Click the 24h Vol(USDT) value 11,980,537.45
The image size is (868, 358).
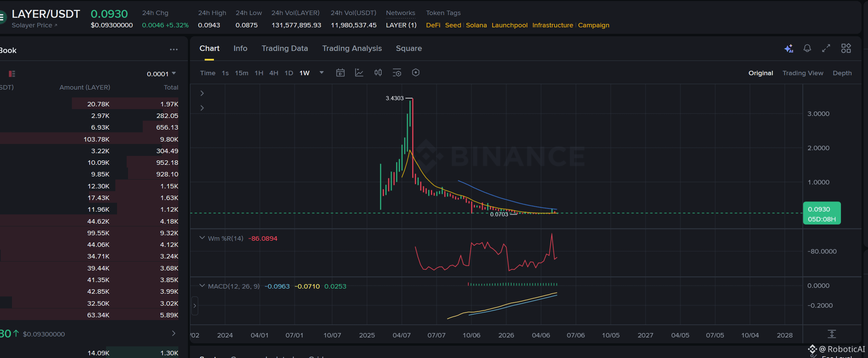pyautogui.click(x=354, y=25)
